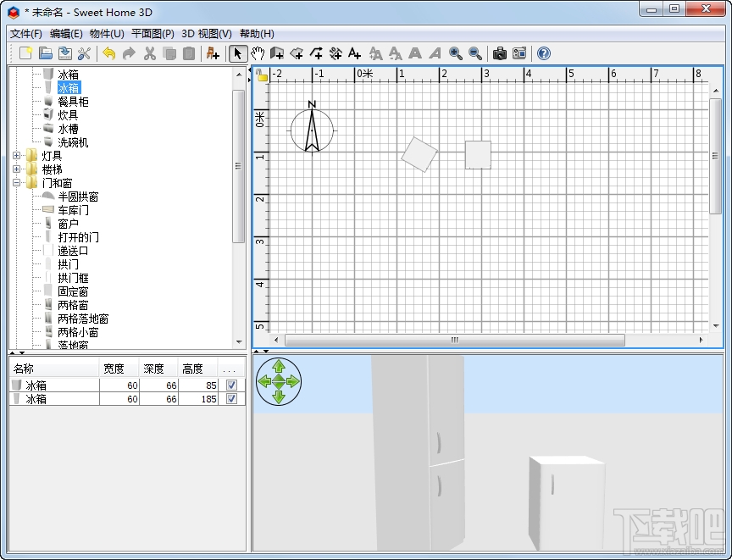Click the Create photo camera icon
The width and height of the screenshot is (732, 560).
click(500, 53)
